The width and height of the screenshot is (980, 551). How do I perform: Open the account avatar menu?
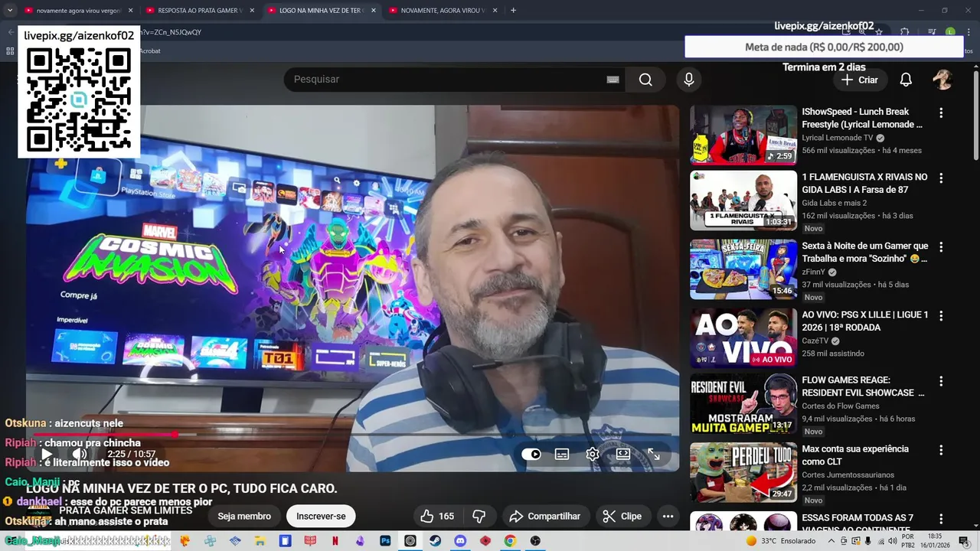tap(942, 80)
